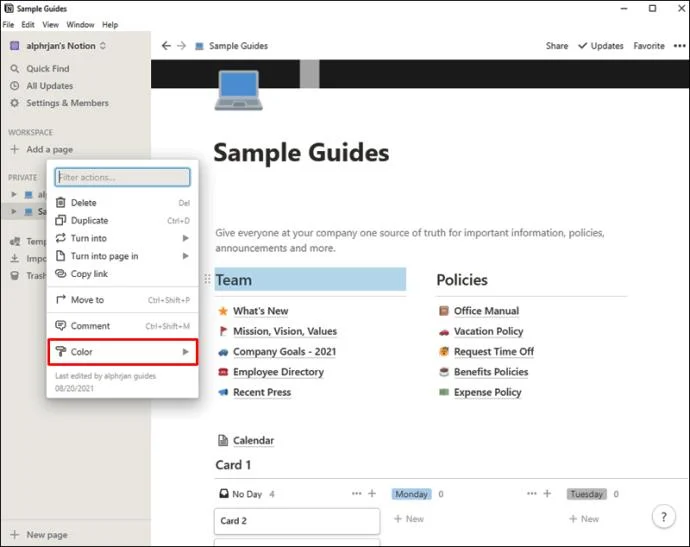Select Move to in the context menu
The height and width of the screenshot is (547, 690).
[123, 300]
